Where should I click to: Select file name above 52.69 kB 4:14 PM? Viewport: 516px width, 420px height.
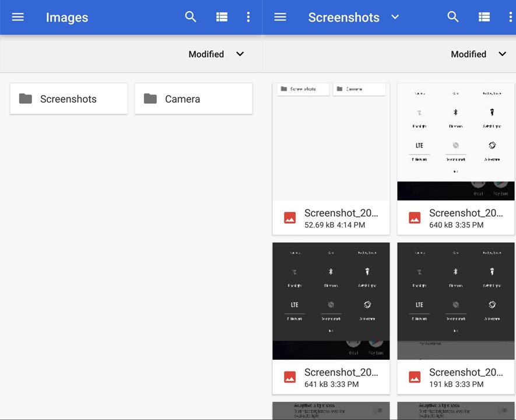[x=341, y=213]
